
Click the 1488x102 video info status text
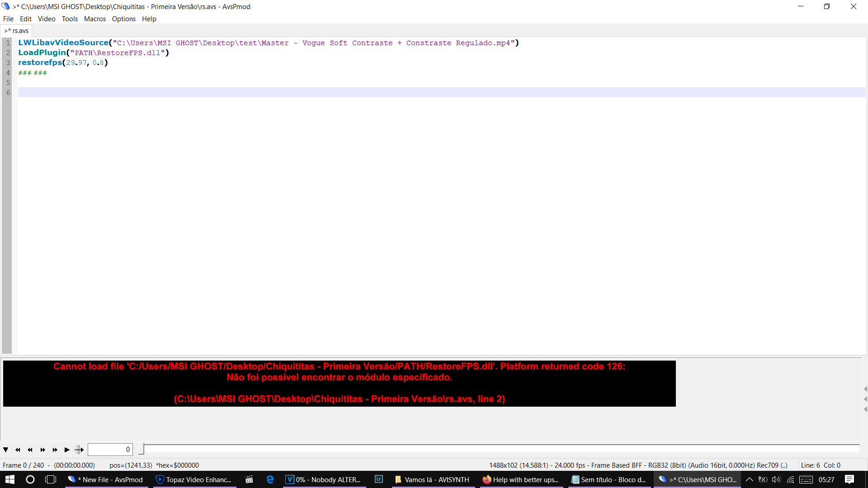point(638,465)
